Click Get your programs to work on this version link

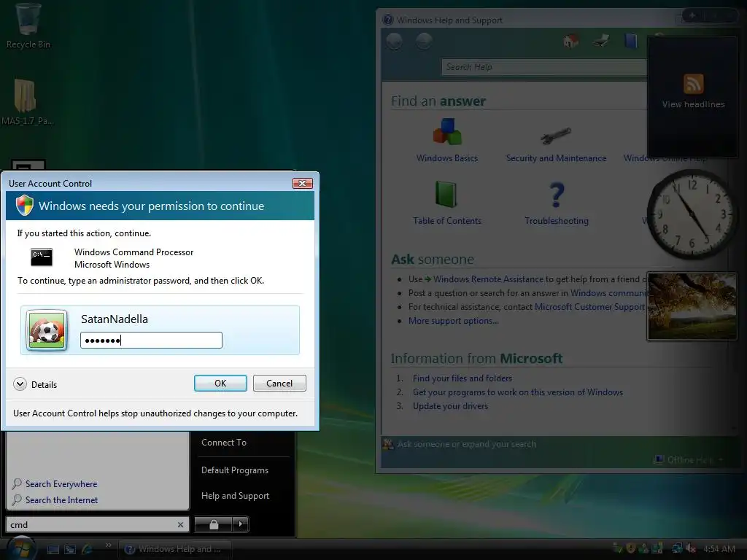[x=518, y=392]
